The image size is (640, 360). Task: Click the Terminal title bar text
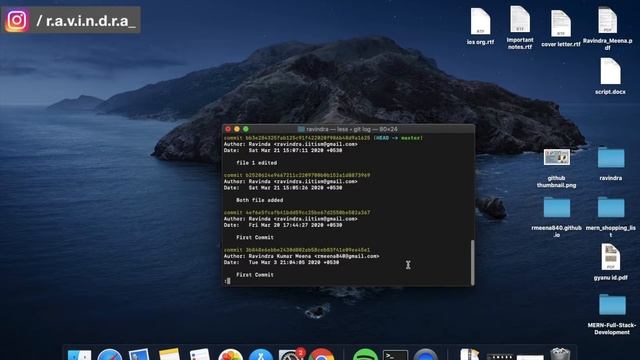tap(352, 129)
